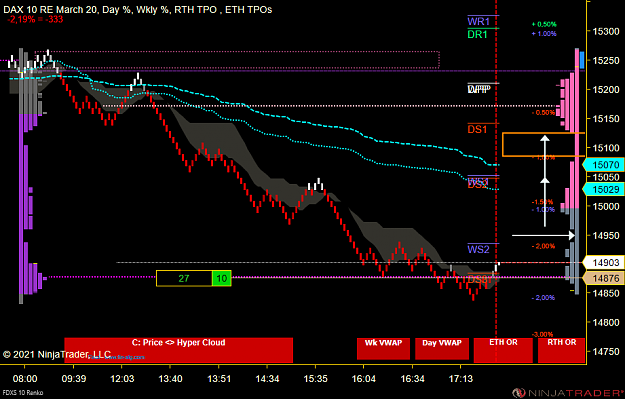Click the 16:04 time axis label
Screen dimensions: 625x399
click(364, 379)
